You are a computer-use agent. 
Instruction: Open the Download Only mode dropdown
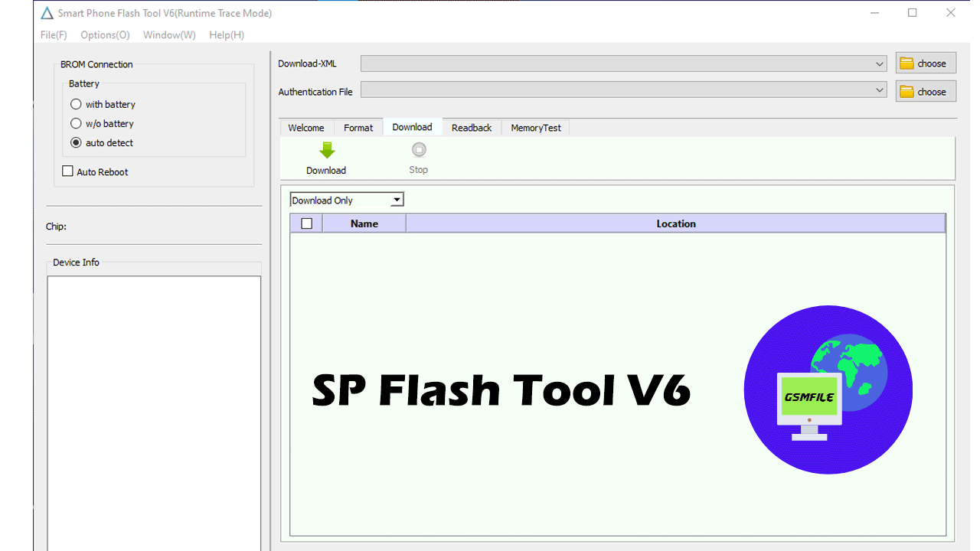[x=396, y=201]
